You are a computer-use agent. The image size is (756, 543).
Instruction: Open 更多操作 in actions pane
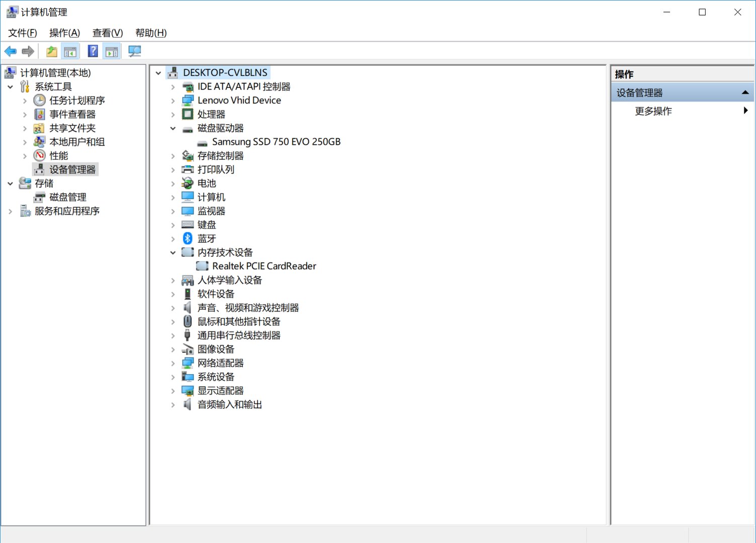point(653,111)
